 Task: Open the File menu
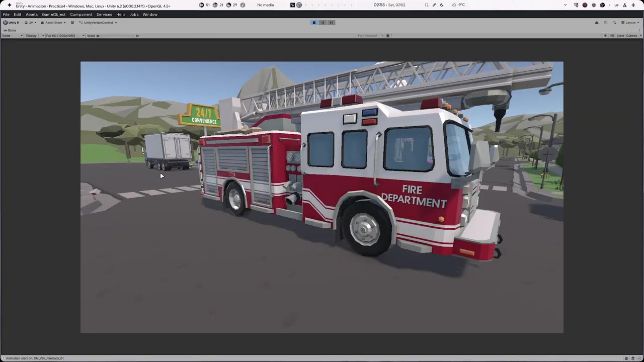[x=6, y=15]
